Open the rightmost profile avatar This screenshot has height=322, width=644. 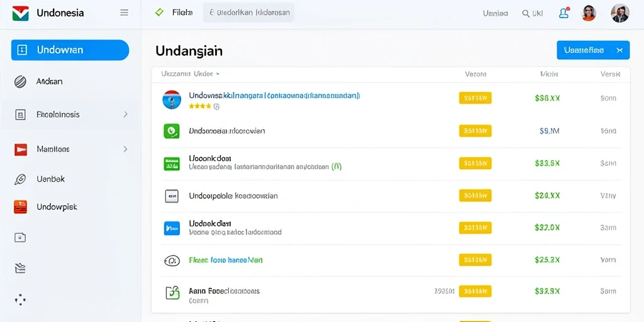click(x=619, y=13)
